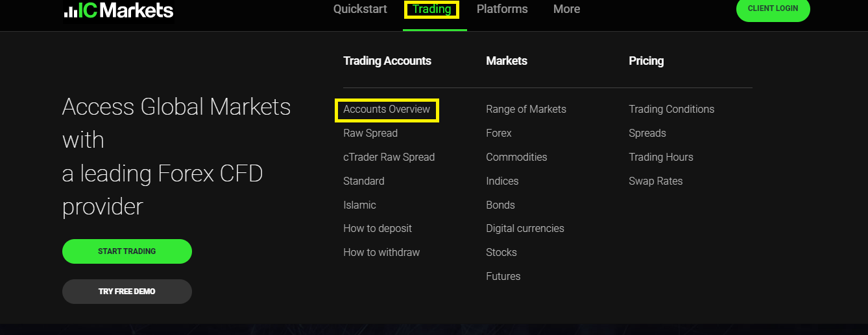Screen dimensions: 868x335
Task: Go to How to deposit
Action: (x=378, y=229)
